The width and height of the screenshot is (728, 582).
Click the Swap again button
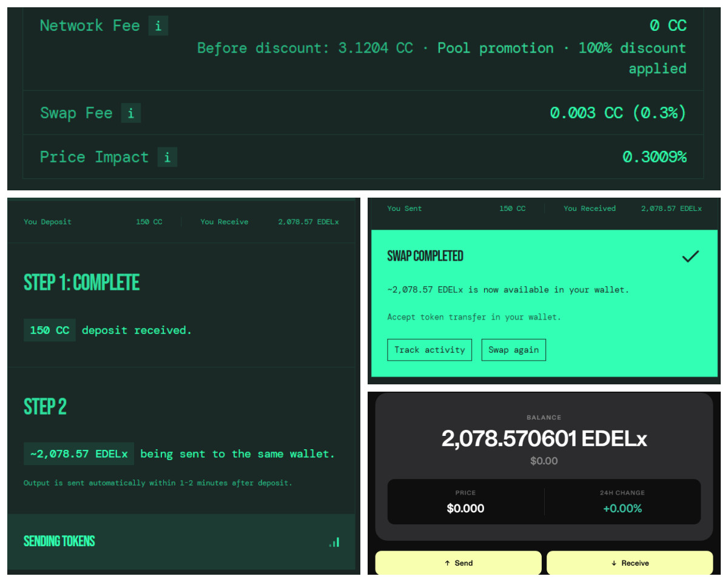point(514,350)
